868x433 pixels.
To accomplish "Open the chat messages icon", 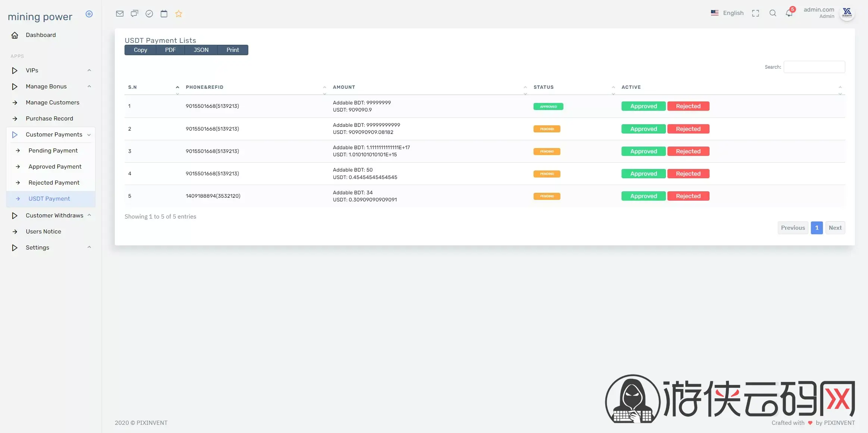I will 134,14.
